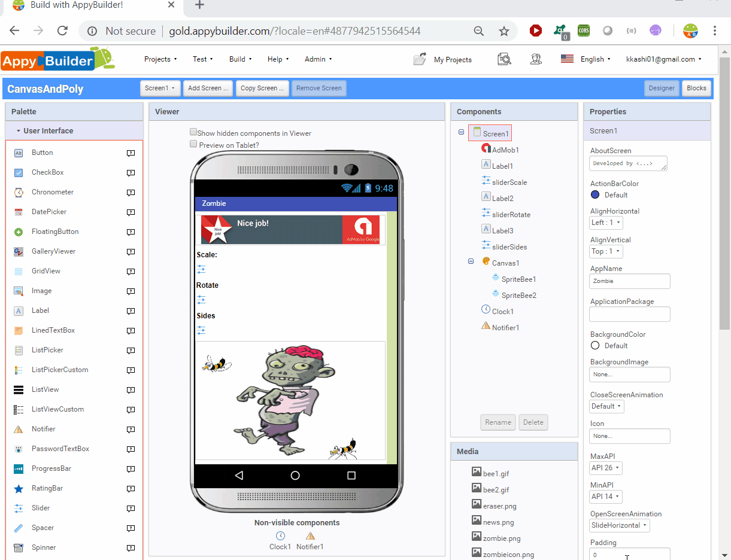Select SpriteBee1 in the Components tree
This screenshot has width=731, height=560.
[x=518, y=279]
